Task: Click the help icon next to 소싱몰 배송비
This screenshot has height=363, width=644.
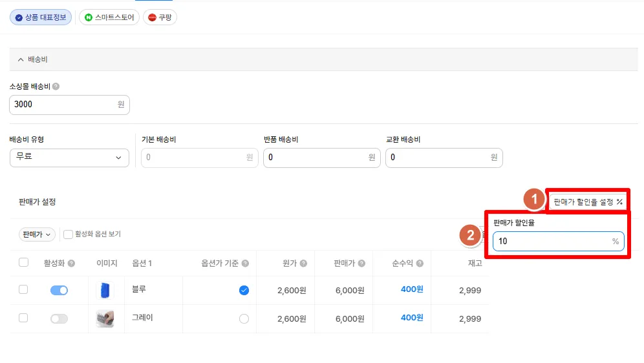Action: tap(56, 87)
